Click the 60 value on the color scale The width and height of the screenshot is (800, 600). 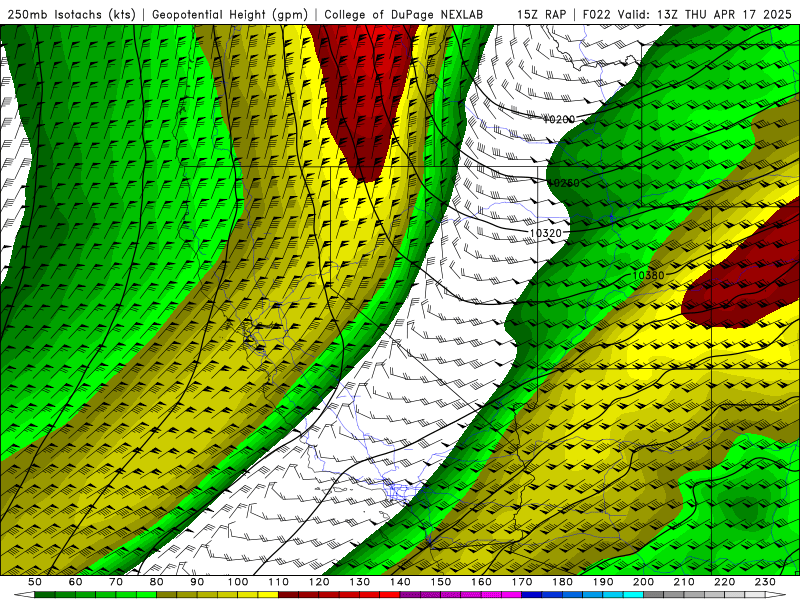coord(75,582)
